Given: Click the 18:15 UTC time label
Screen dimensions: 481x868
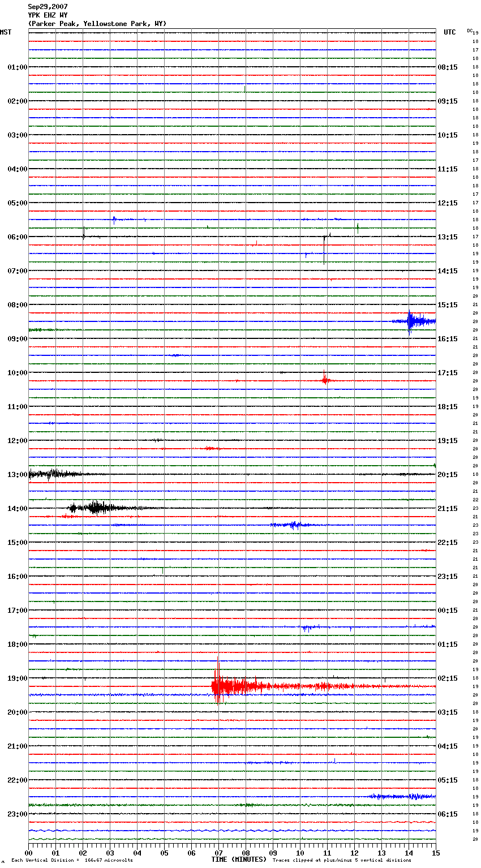Looking at the screenshot, I should pyautogui.click(x=448, y=407).
